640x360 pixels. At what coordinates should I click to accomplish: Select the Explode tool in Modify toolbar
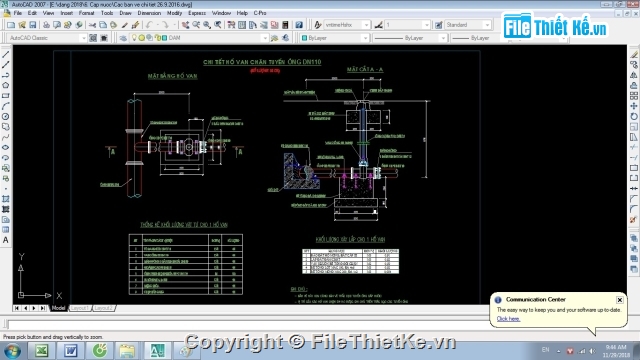click(633, 220)
